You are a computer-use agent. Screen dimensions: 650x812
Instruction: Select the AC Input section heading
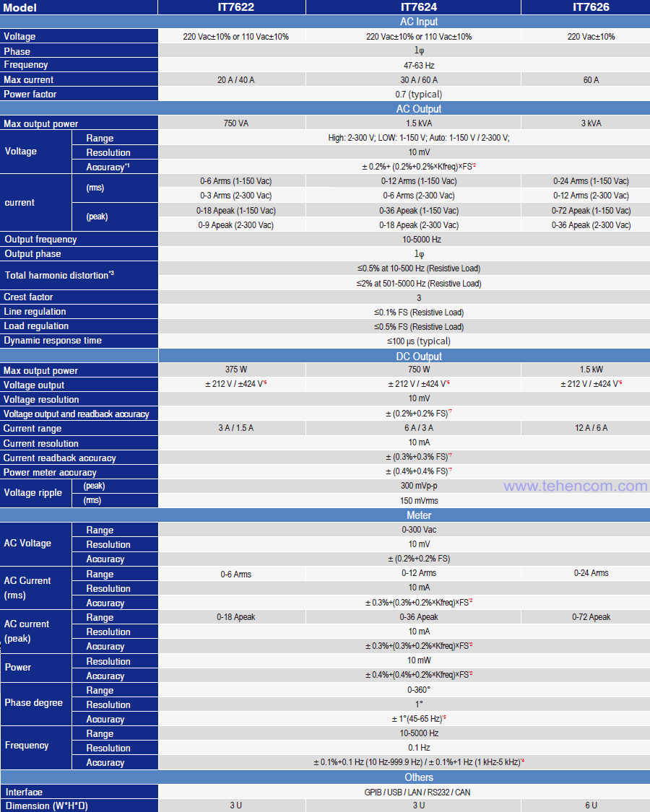pos(419,22)
